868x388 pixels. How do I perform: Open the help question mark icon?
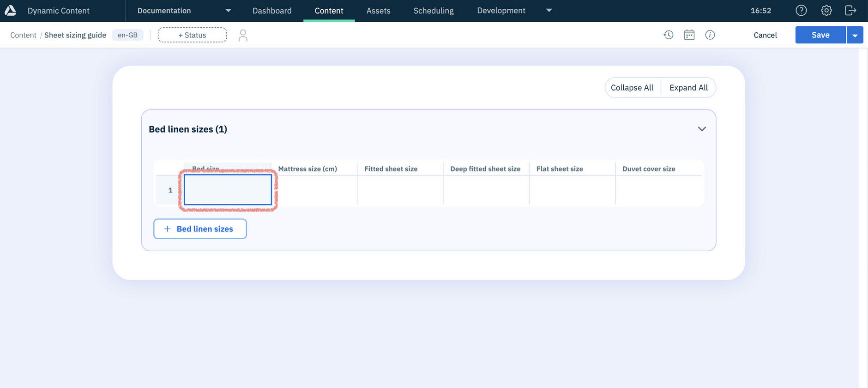click(x=801, y=11)
